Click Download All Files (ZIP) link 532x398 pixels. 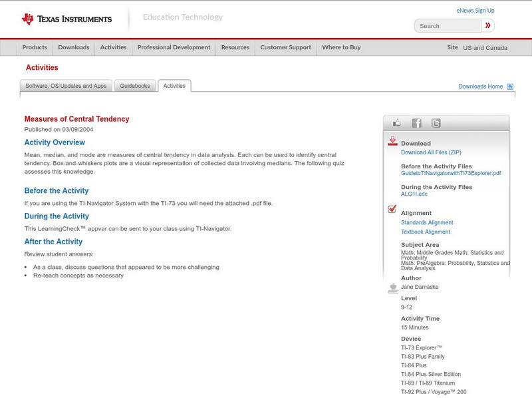pos(431,152)
